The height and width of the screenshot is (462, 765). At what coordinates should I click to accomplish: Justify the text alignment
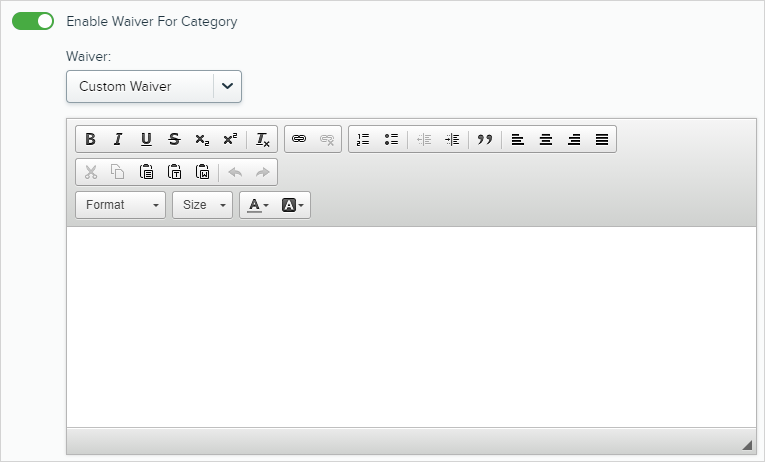[602, 139]
